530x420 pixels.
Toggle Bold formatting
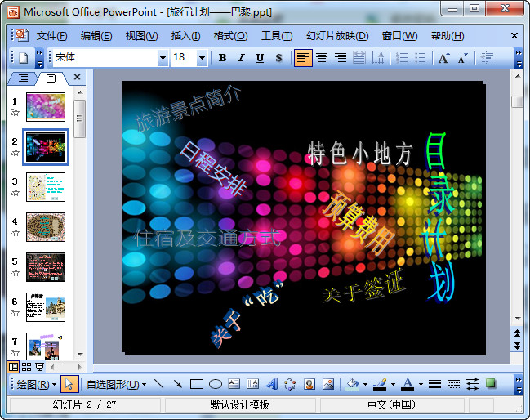click(222, 58)
